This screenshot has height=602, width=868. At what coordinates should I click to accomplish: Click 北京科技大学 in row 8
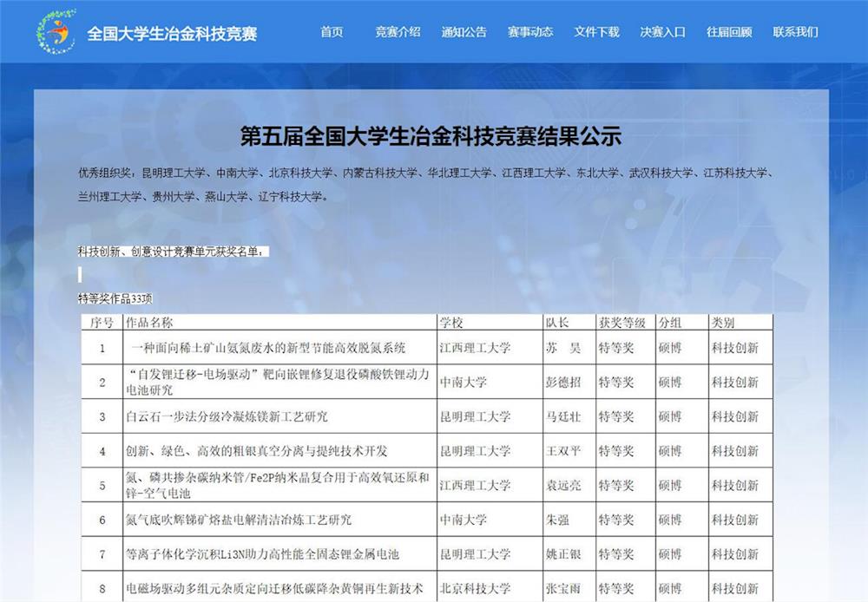(x=475, y=589)
